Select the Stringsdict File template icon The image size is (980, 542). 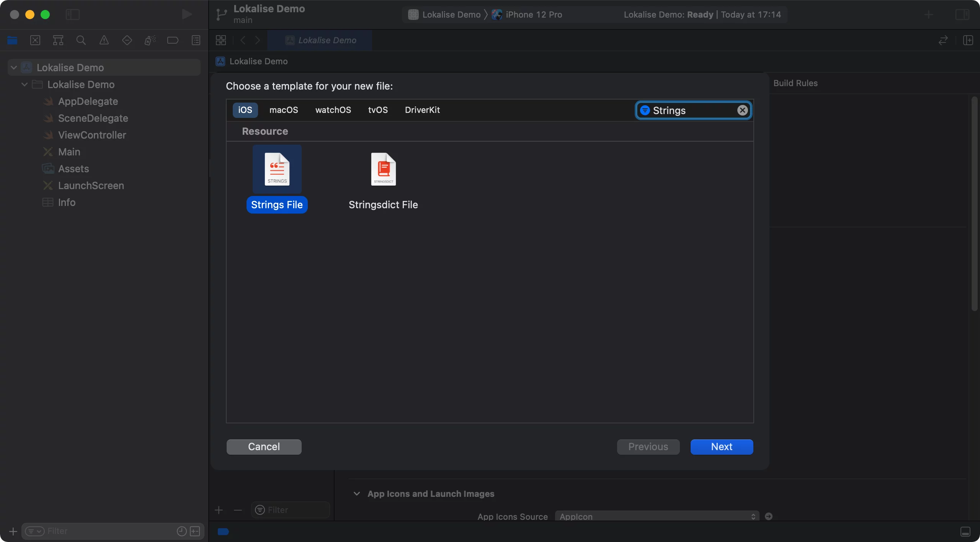coord(383,168)
